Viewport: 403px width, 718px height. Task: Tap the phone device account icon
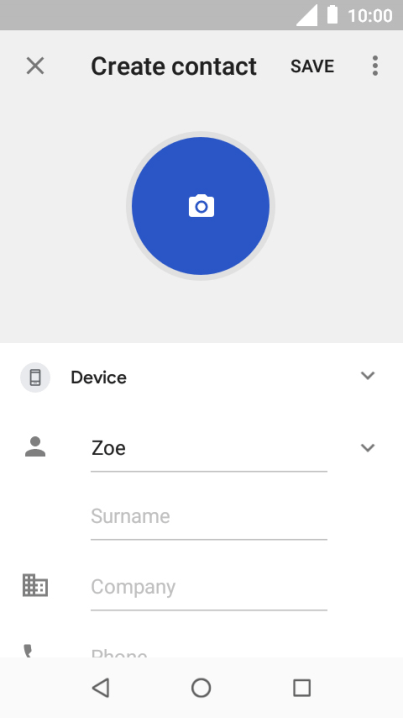coord(35,377)
